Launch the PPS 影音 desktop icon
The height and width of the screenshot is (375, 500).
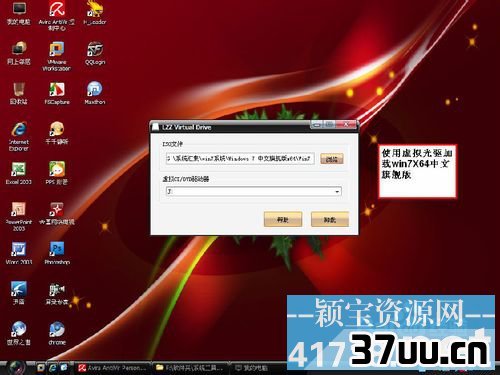pos(57,173)
